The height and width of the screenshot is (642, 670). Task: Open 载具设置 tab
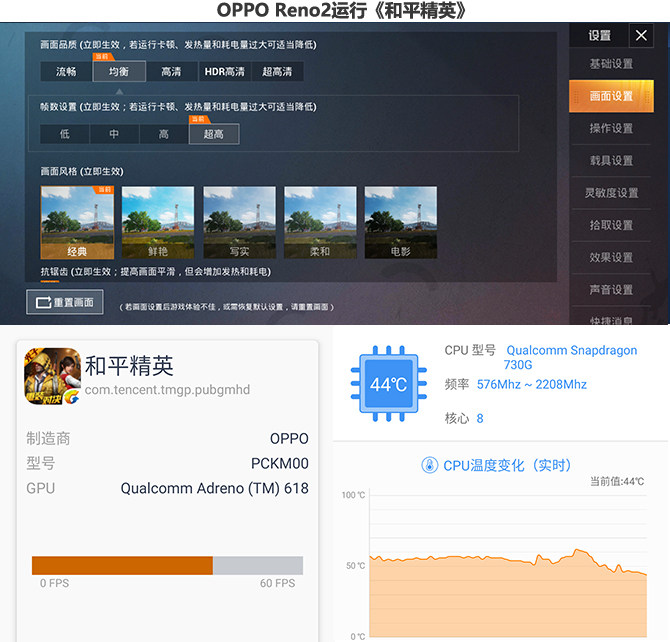tap(611, 161)
